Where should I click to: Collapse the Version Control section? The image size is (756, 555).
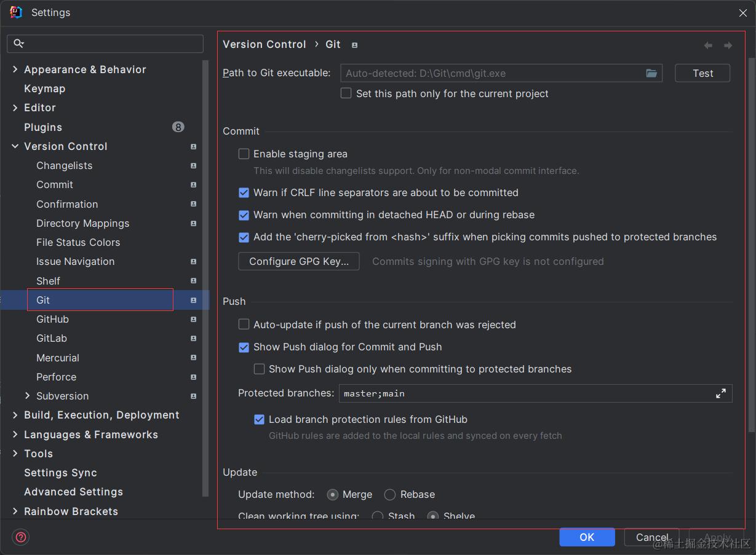pos(15,146)
